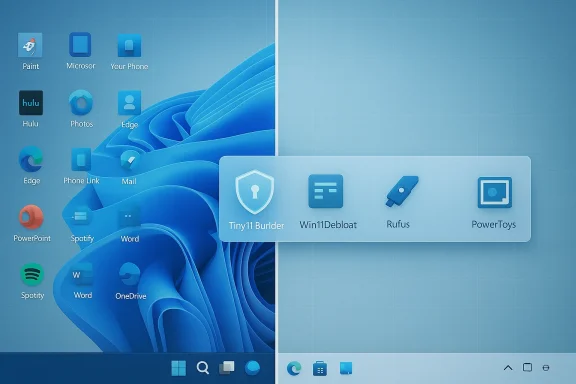Open the Paint desktop icon

30,45
